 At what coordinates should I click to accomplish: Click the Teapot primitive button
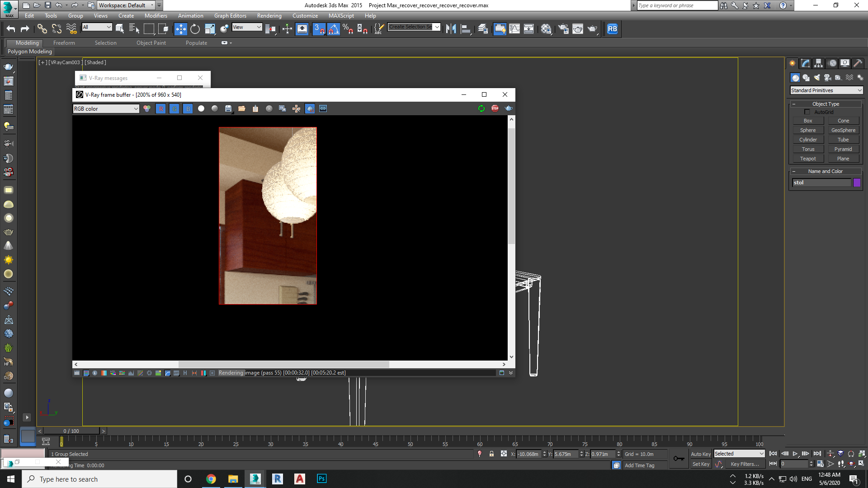[x=808, y=159]
